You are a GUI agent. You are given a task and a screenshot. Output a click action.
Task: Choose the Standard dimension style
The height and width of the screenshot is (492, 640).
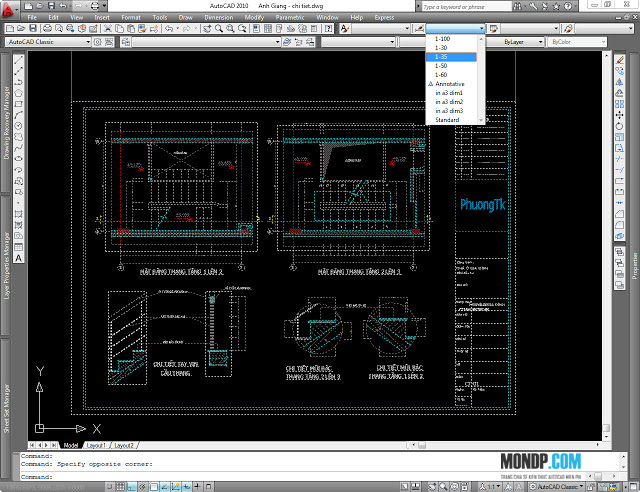(x=451, y=120)
